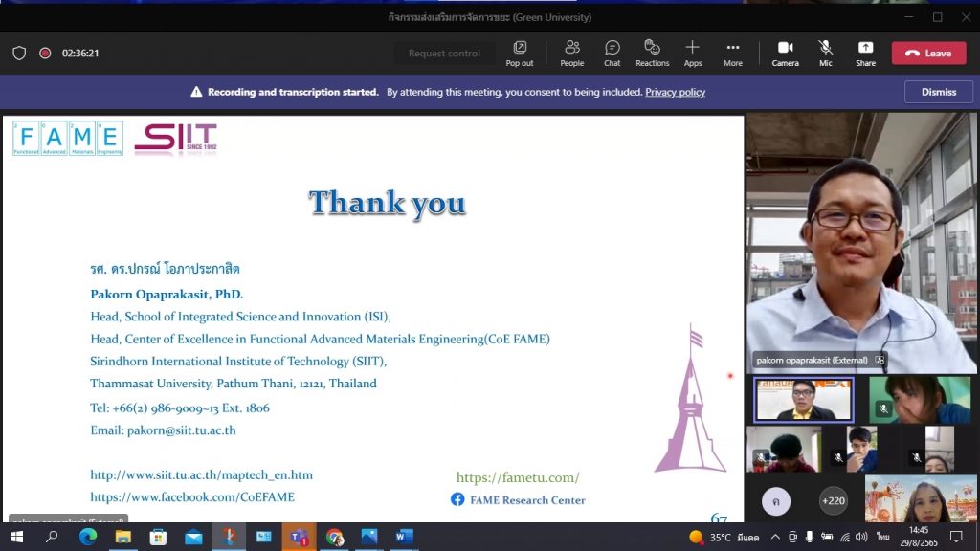Click the Apps plus icon
This screenshot has height=551, width=980.
tap(693, 53)
